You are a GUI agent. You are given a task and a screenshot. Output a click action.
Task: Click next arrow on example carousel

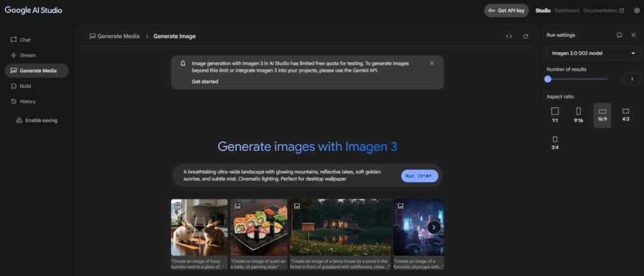(x=434, y=227)
